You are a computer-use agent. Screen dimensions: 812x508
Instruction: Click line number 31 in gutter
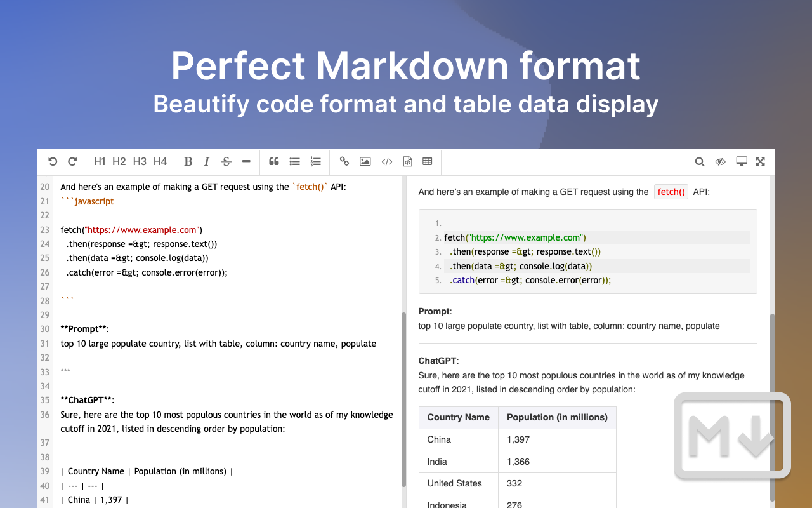45,344
